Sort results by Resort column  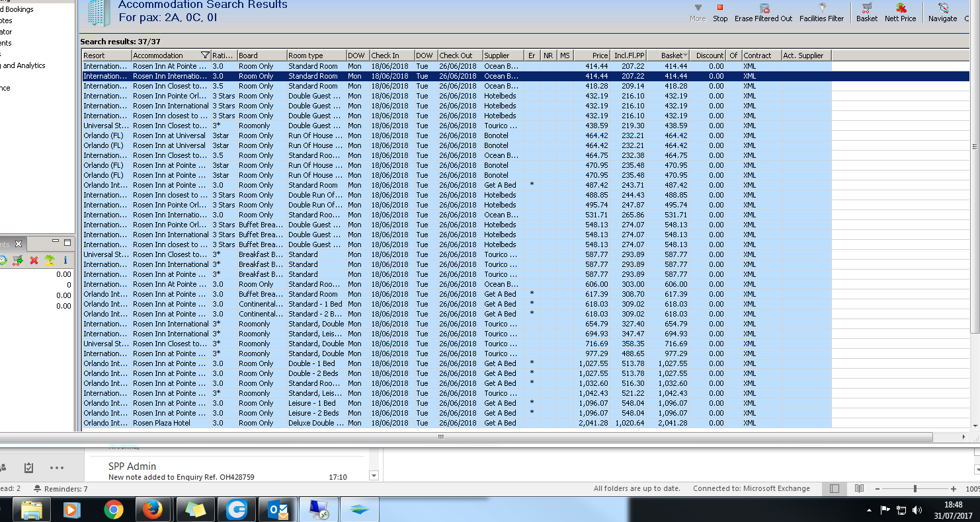[x=106, y=56]
